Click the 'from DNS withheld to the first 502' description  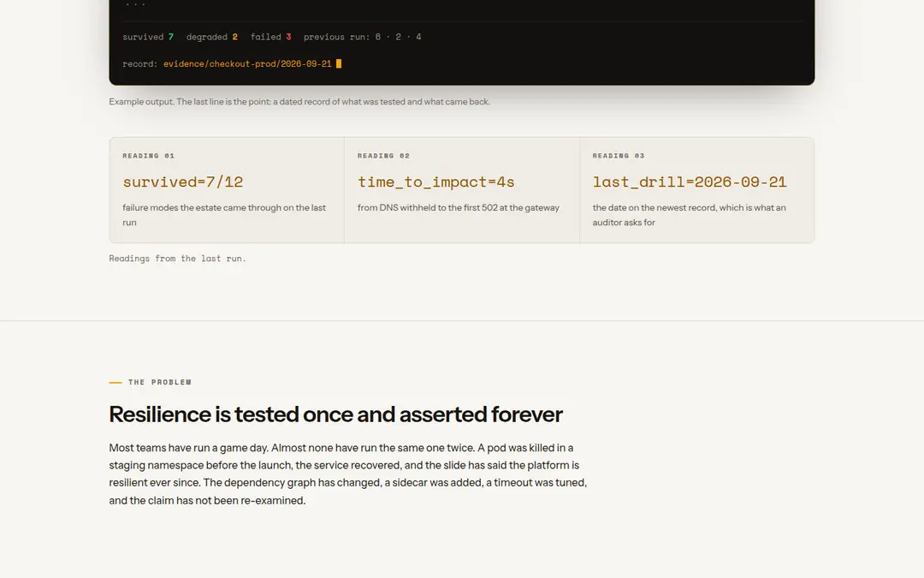(x=459, y=207)
